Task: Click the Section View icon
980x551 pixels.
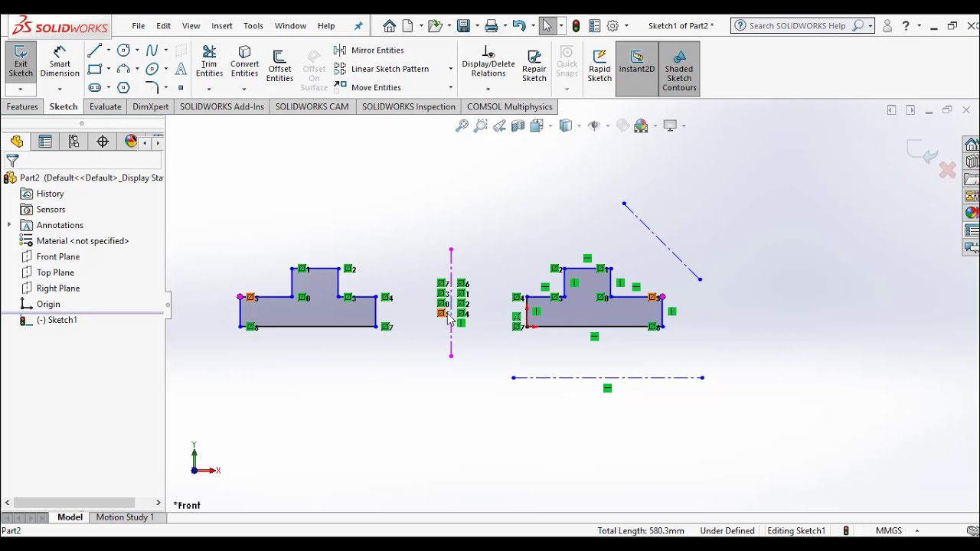Action: pyautogui.click(x=518, y=126)
